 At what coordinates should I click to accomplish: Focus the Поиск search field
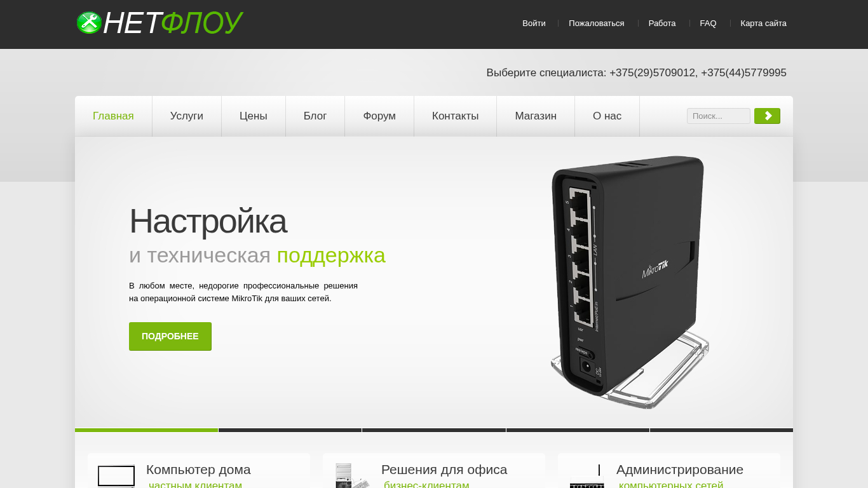pyautogui.click(x=719, y=116)
